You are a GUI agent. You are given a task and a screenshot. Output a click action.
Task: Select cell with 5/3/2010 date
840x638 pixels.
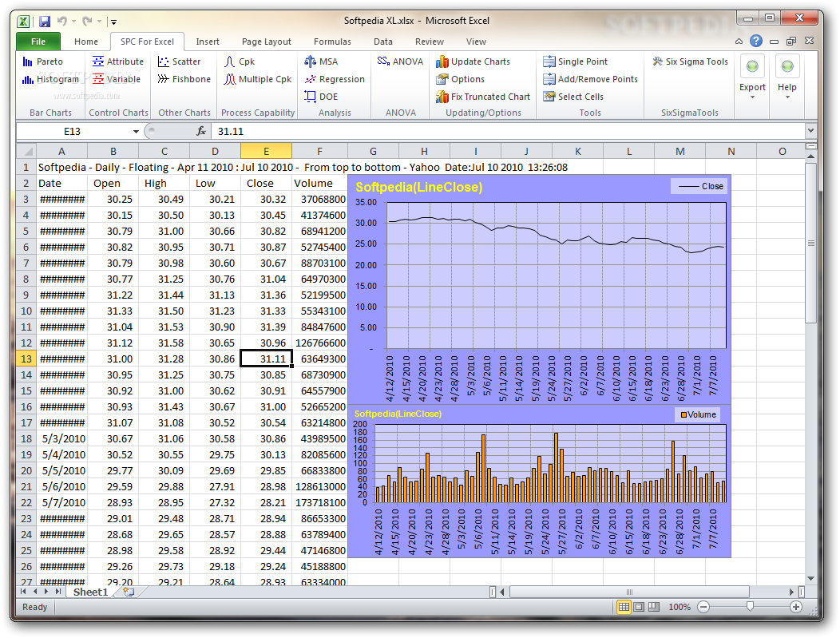coord(61,438)
